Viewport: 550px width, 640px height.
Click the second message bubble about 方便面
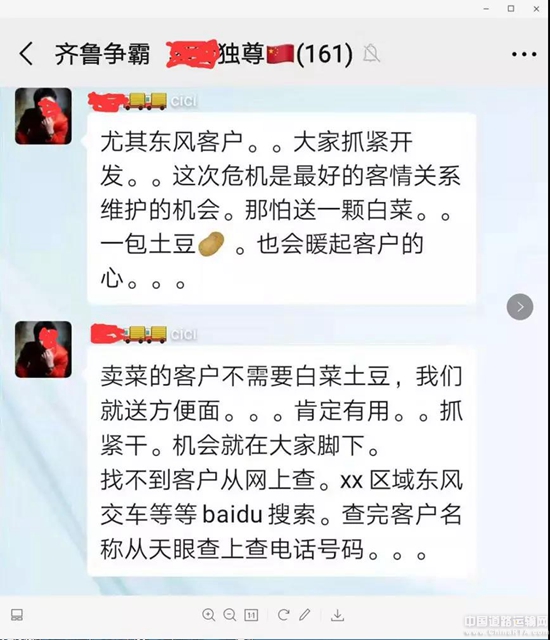[282, 462]
